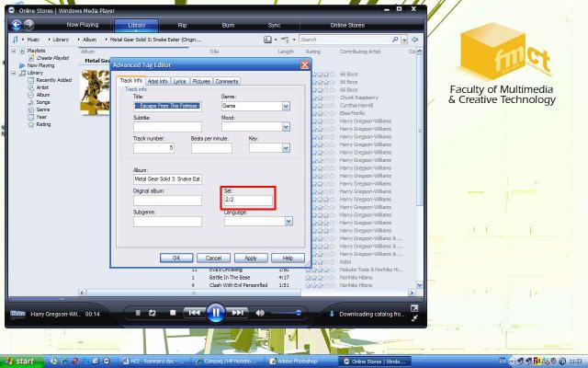This screenshot has height=368, width=588.
Task: Open the View options icon
Action: point(285,40)
